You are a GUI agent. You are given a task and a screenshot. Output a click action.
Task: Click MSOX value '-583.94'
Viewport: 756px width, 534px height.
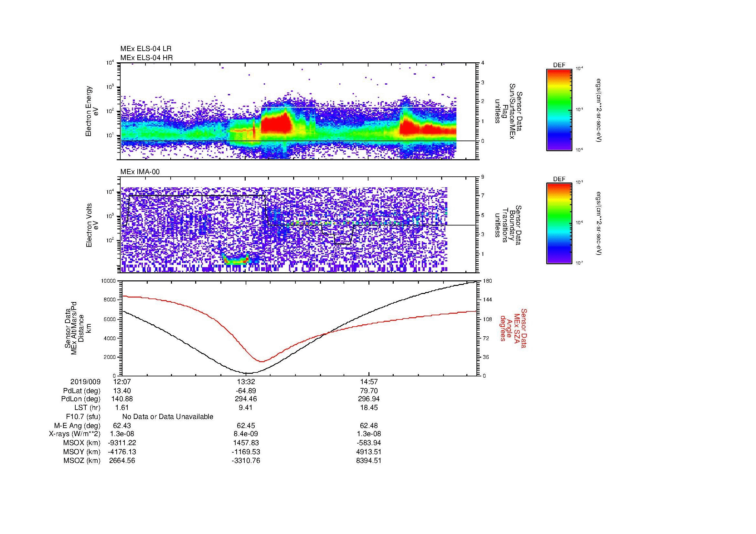tap(369, 443)
